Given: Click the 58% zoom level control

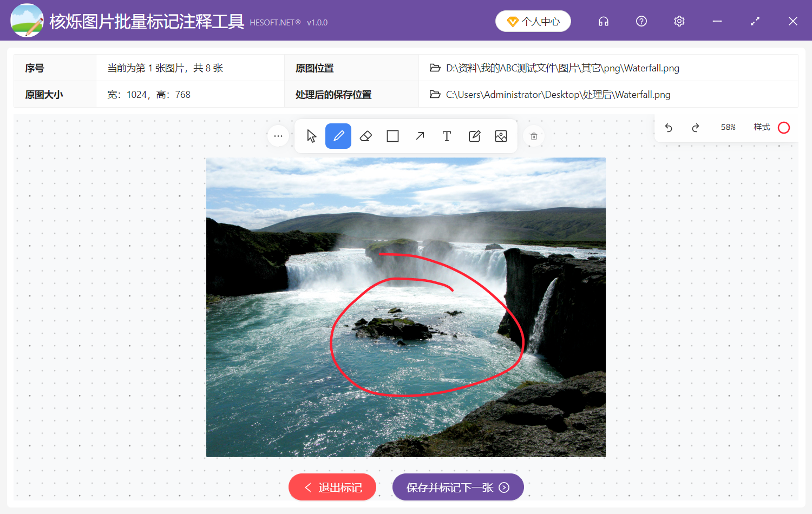Looking at the screenshot, I should tap(728, 128).
